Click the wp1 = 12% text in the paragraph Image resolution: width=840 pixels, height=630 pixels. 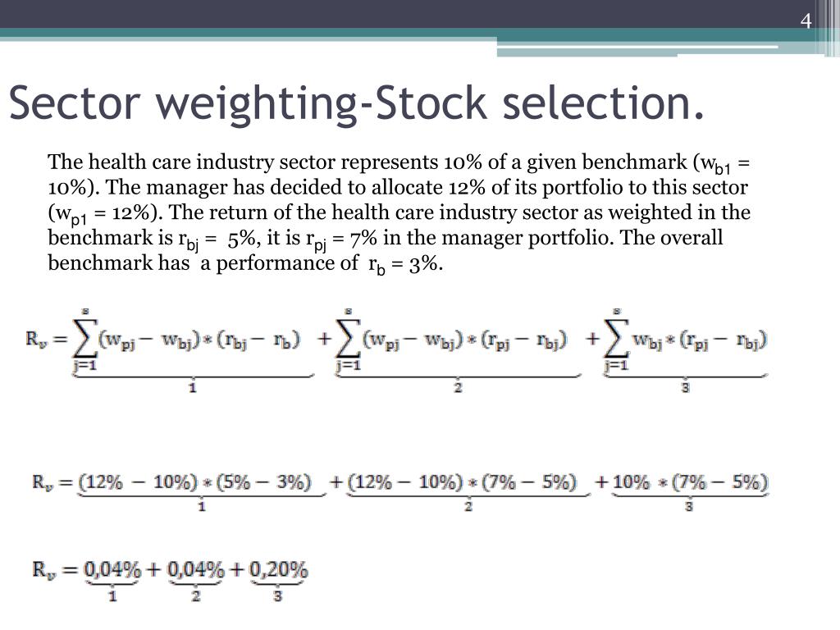(x=105, y=214)
